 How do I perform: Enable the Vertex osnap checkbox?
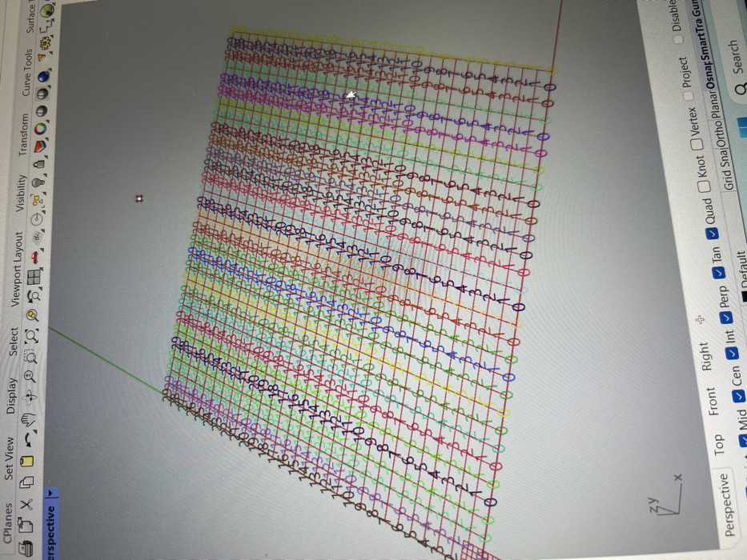[x=697, y=143]
